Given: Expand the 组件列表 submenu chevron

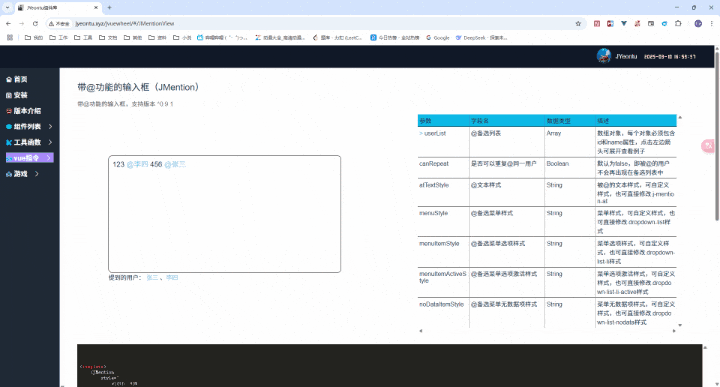Looking at the screenshot, I should click(50, 126).
